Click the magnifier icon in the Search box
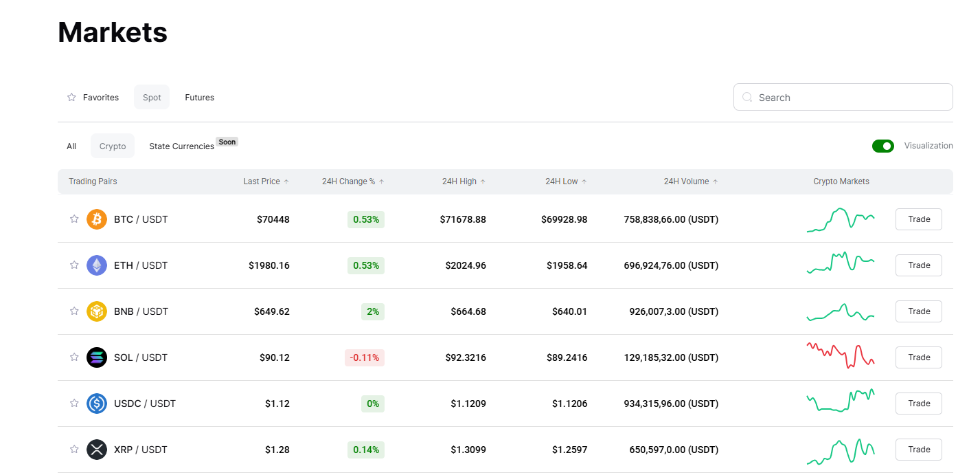The image size is (980, 475). point(747,98)
